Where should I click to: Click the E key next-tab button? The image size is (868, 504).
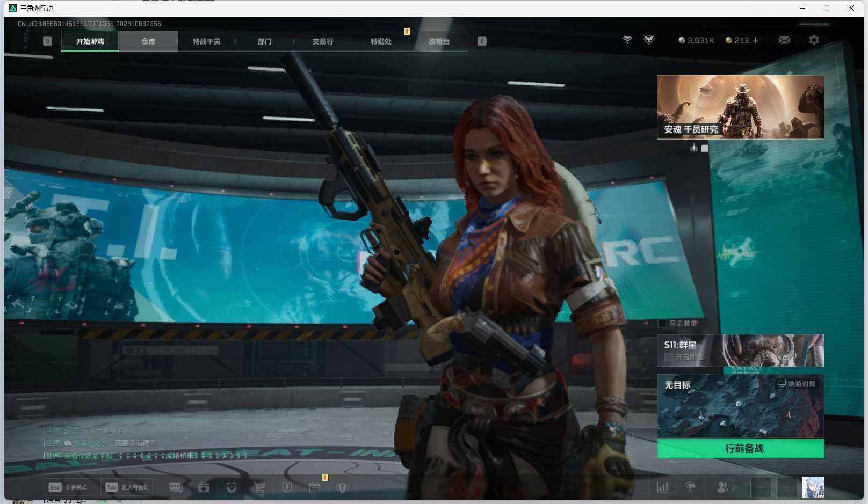pos(482,41)
